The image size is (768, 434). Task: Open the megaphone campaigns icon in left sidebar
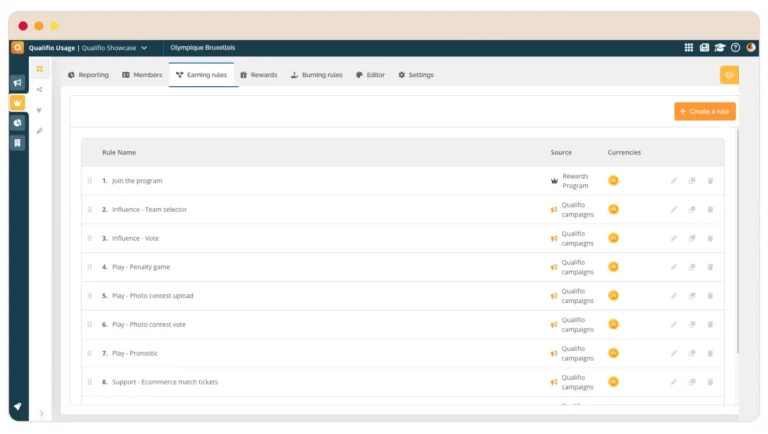18,82
